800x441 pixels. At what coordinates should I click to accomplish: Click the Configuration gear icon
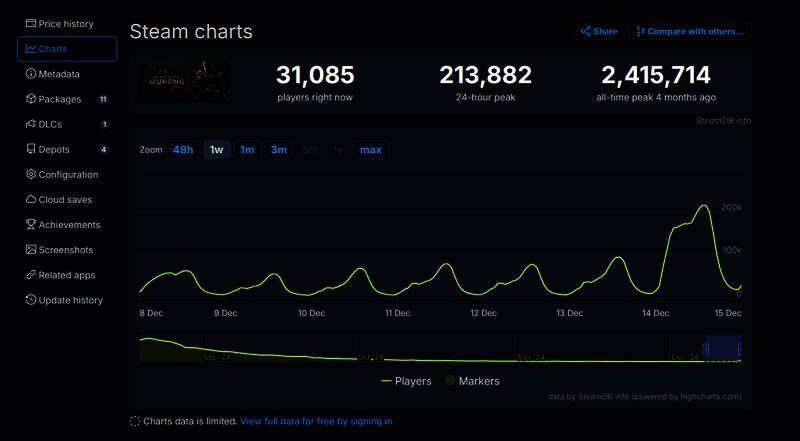click(31, 174)
